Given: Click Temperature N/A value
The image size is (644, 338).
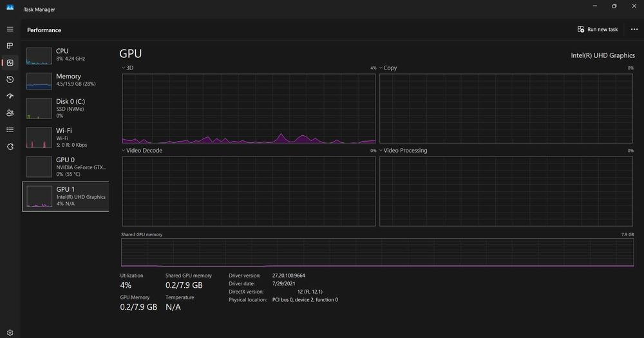Looking at the screenshot, I should tap(173, 307).
